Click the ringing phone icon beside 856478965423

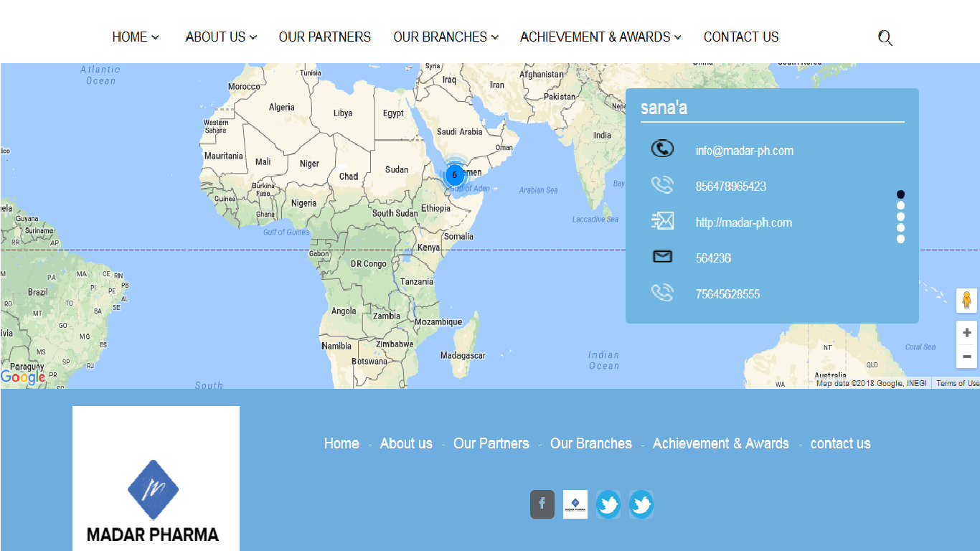(x=662, y=185)
